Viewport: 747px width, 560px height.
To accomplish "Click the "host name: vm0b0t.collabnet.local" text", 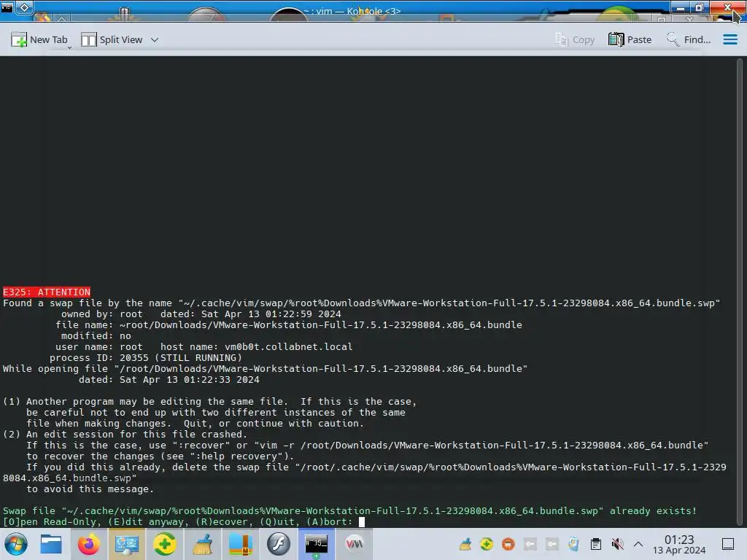I will click(x=256, y=346).
